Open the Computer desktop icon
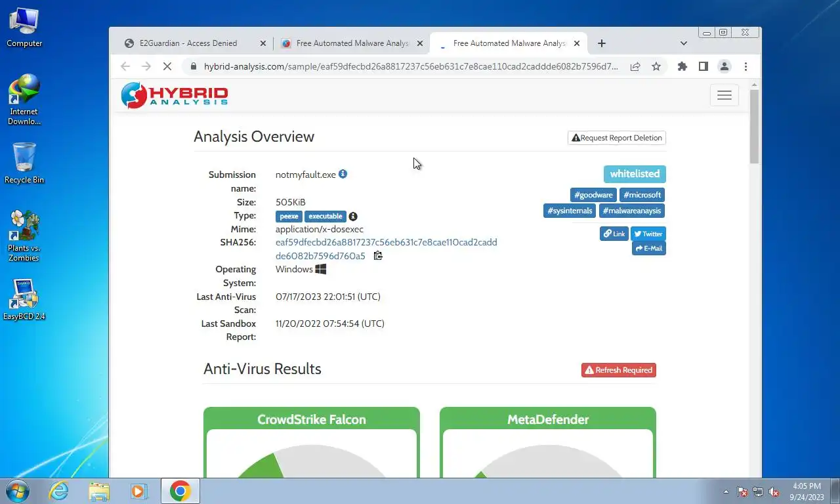Viewport: 840px width, 504px height. [24, 28]
